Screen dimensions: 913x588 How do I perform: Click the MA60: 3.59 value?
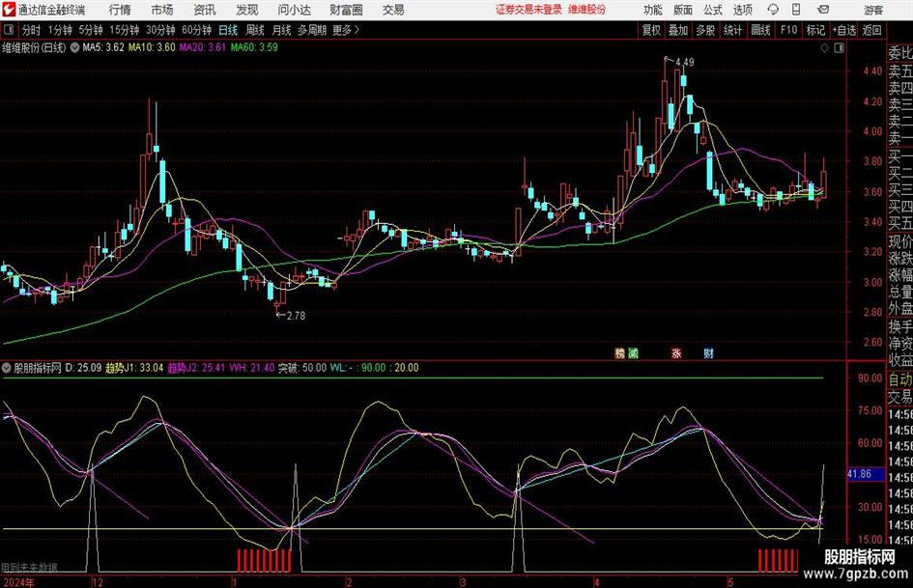(x=254, y=47)
